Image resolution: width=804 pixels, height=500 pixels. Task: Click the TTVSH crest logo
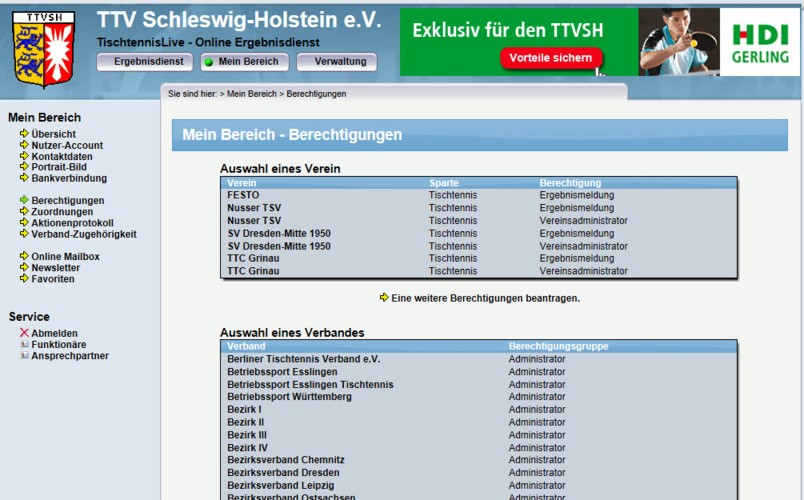[x=43, y=49]
